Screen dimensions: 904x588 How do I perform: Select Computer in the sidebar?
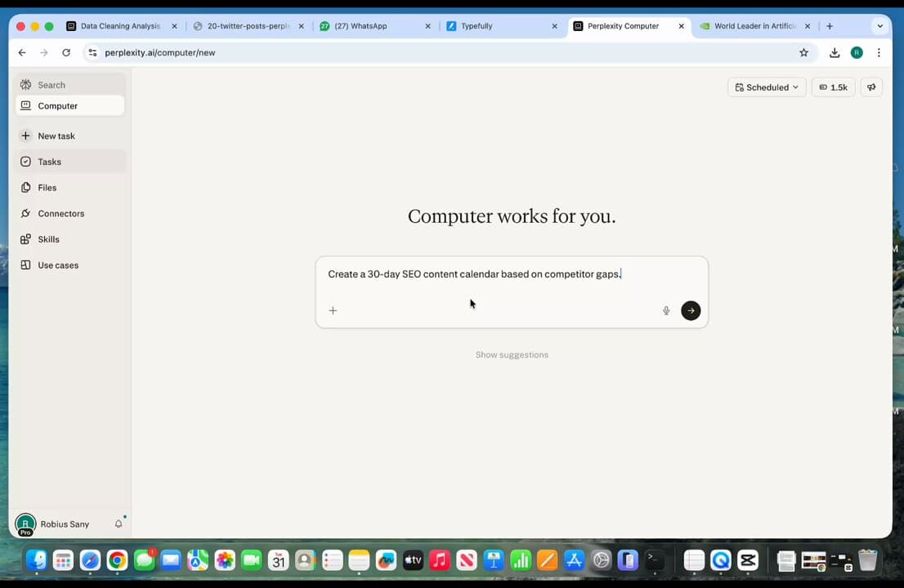(x=57, y=105)
